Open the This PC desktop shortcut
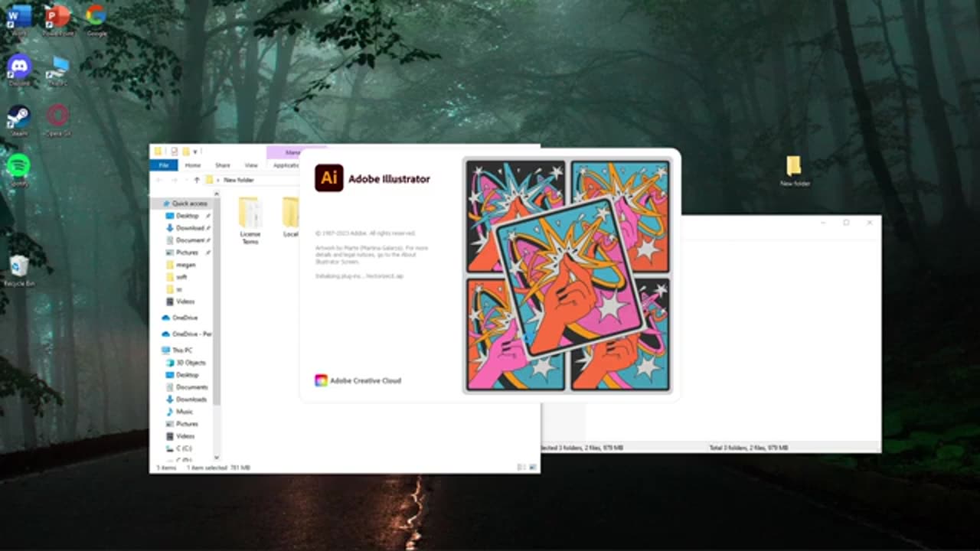The width and height of the screenshot is (980, 551). point(58,70)
